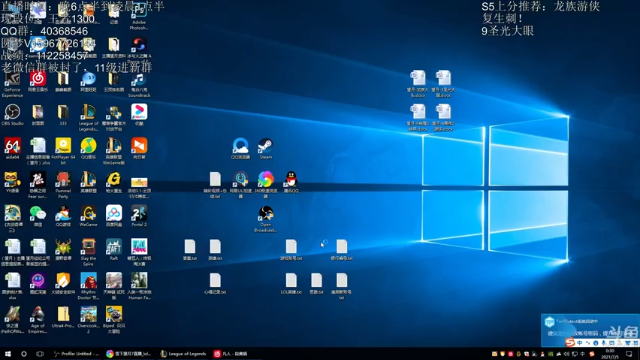
Task: Switch to the Chrome taskbar window
Action: (129, 354)
